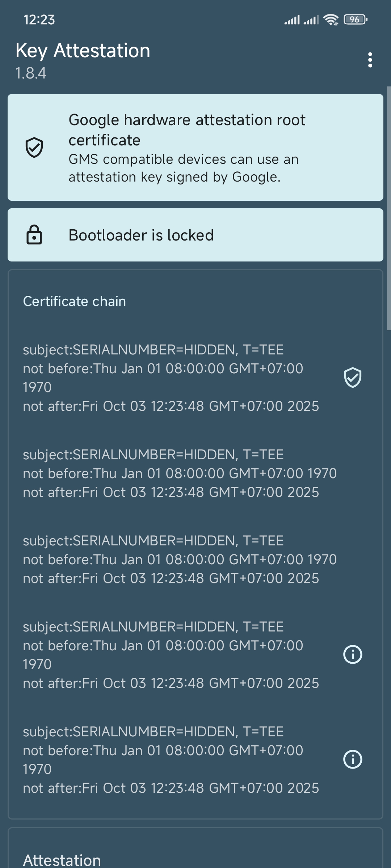Tap the Certificate chain section header
This screenshot has width=391, height=868.
coord(75,301)
